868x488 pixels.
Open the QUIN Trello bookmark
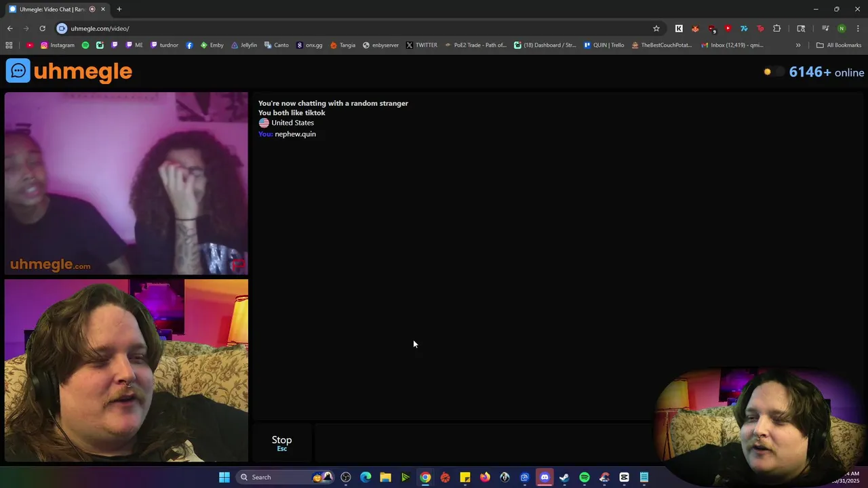pos(604,45)
